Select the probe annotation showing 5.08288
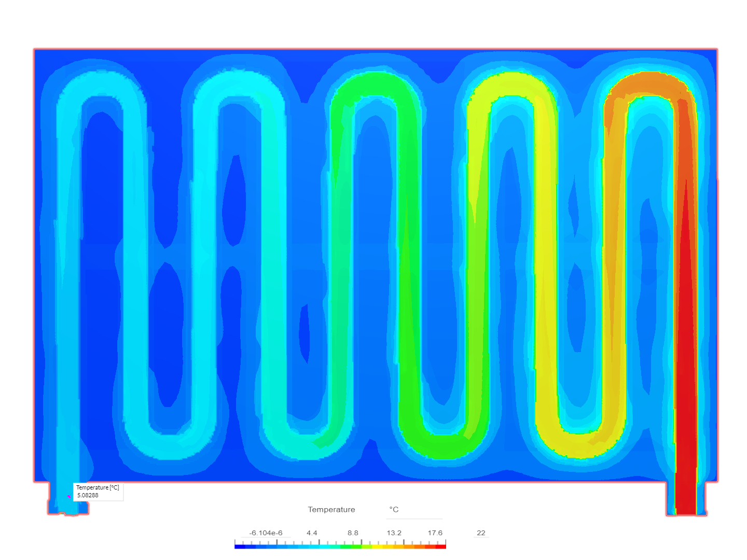Screen dimensions: 747x560 [x=98, y=492]
